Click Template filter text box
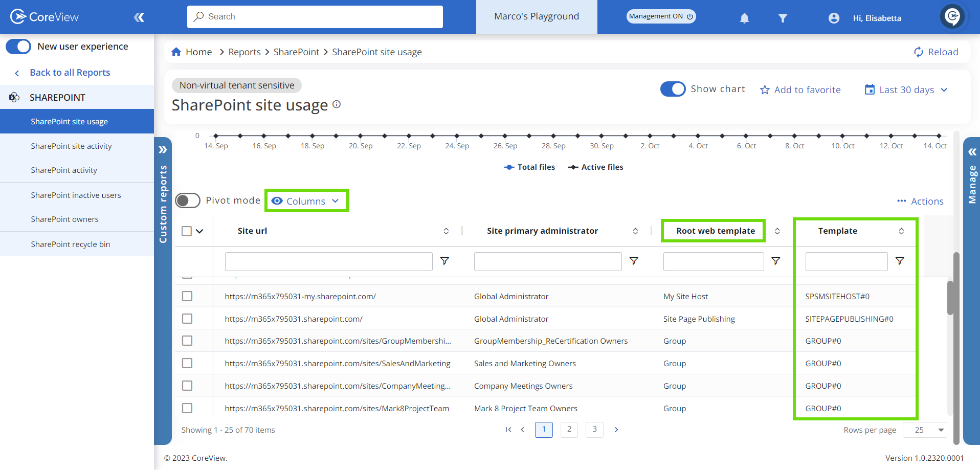The image size is (980, 470). [x=847, y=261]
